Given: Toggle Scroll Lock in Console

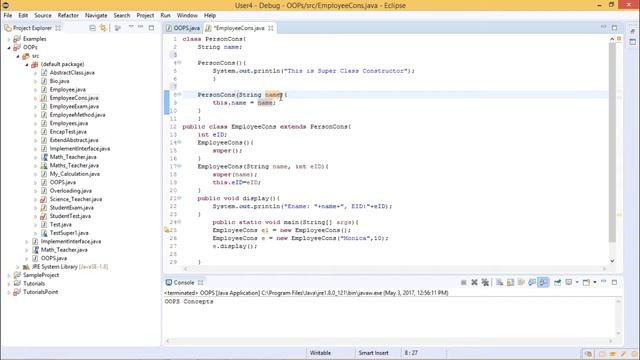Looking at the screenshot, I should point(510,282).
